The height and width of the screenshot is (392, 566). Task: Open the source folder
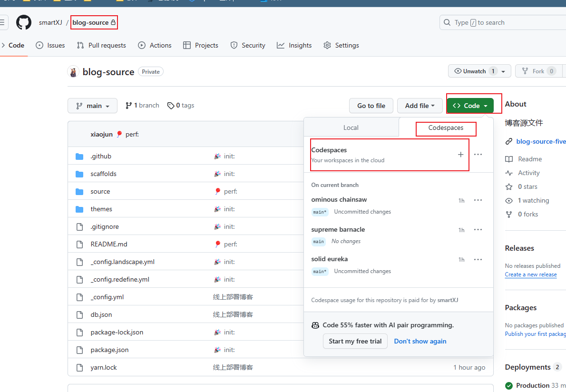click(x=100, y=191)
